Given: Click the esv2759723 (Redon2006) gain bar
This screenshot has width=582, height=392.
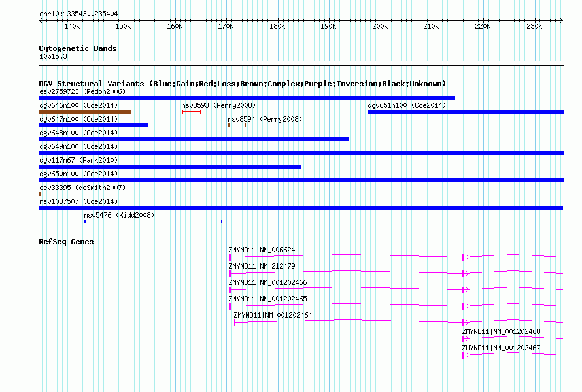Looking at the screenshot, I should click(247, 98).
